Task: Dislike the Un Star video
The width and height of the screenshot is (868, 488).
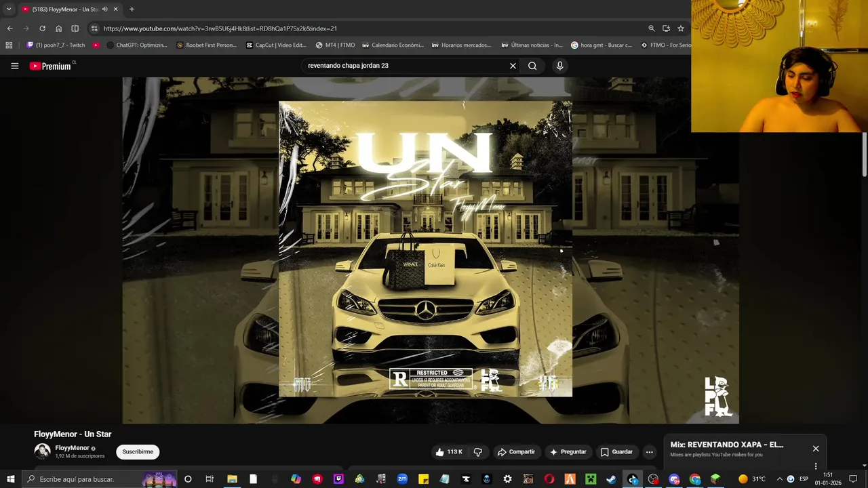Action: coord(477,452)
